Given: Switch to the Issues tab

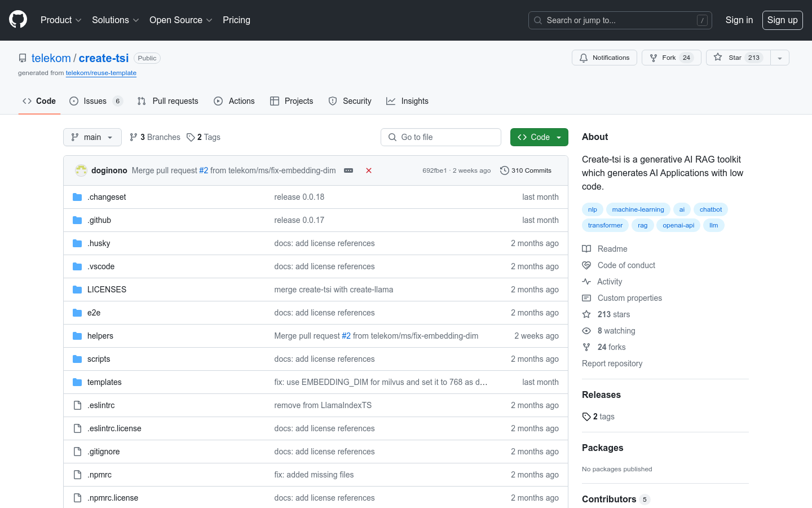Looking at the screenshot, I should coord(96,101).
